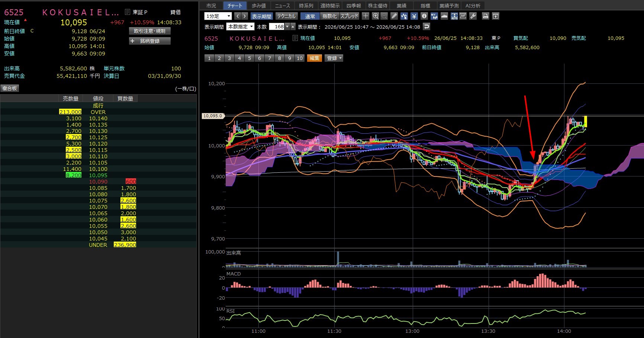Open the 1分足 timeframe dropdown
This screenshot has height=338, width=644.
pyautogui.click(x=218, y=16)
